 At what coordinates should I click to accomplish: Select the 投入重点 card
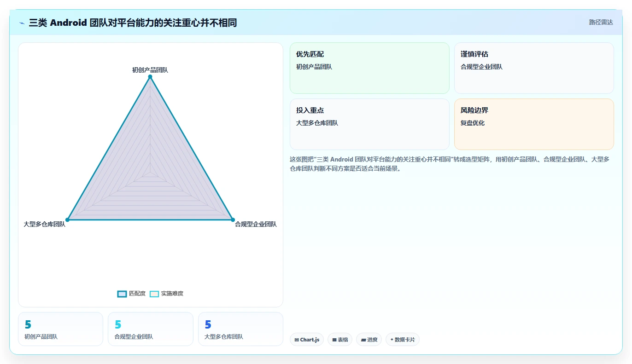[x=369, y=124]
